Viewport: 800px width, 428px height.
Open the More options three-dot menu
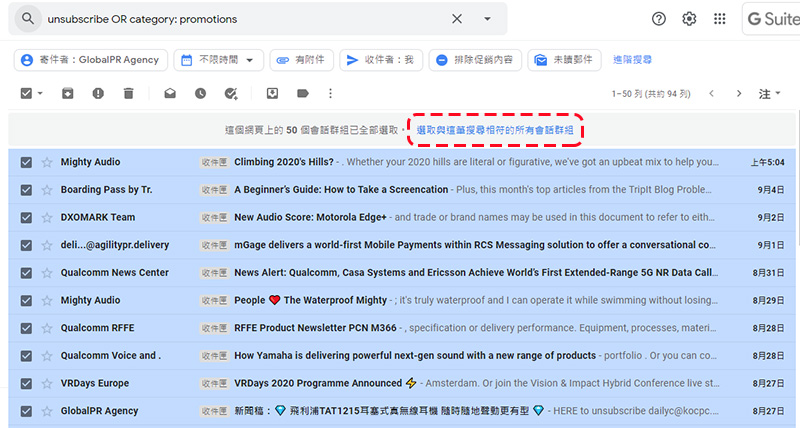(330, 93)
